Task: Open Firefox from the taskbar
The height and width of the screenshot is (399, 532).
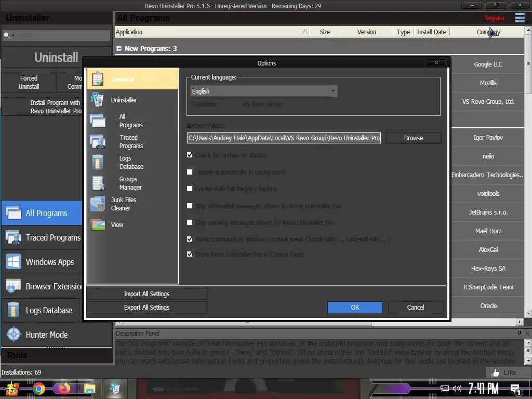Action: [64, 389]
